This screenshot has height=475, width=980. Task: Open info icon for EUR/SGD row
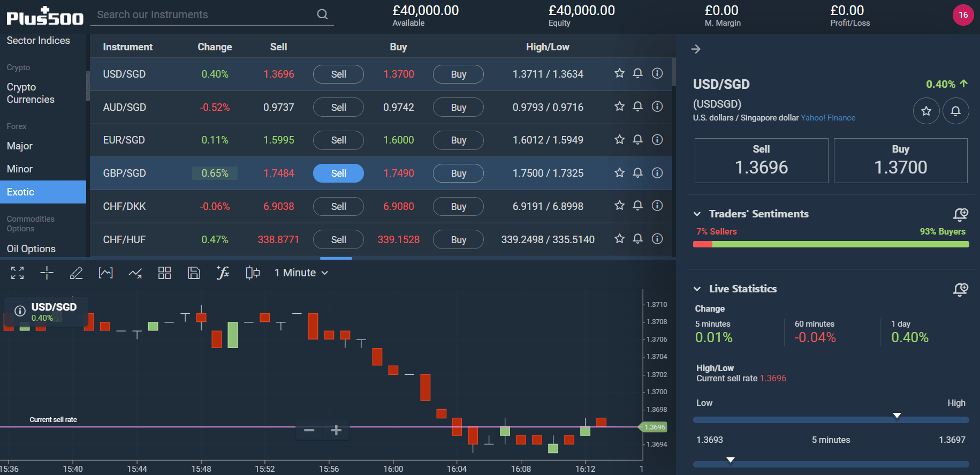click(x=657, y=140)
